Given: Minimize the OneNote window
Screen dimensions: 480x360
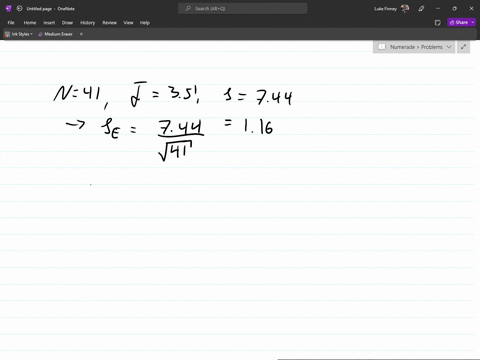Looking at the screenshot, I should coord(438,9).
